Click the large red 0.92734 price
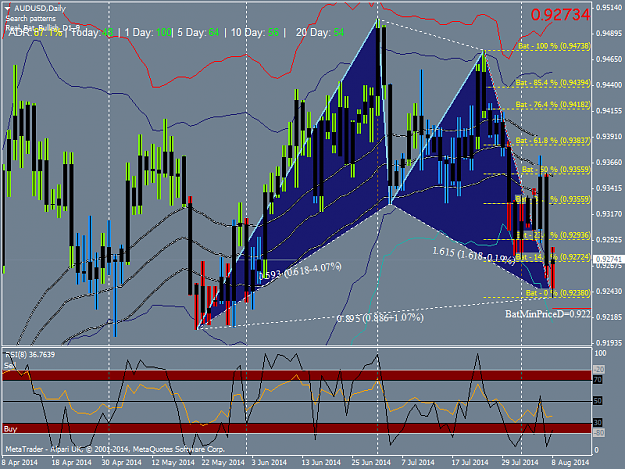 pyautogui.click(x=560, y=15)
